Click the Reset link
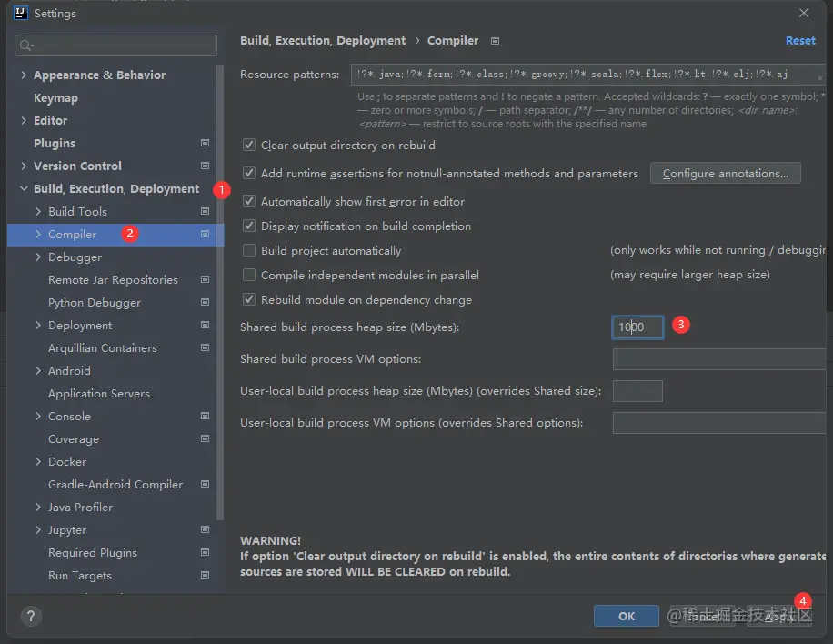The width and height of the screenshot is (833, 644). [800, 40]
